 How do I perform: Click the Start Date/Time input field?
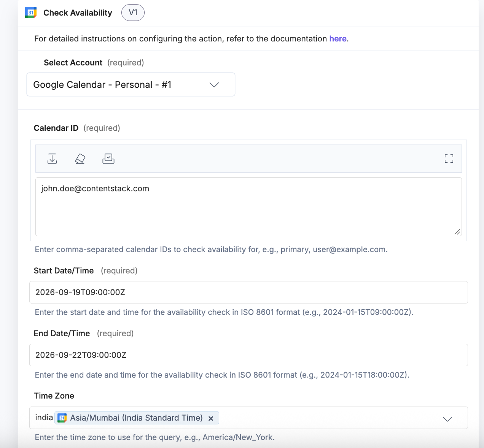pos(249,292)
